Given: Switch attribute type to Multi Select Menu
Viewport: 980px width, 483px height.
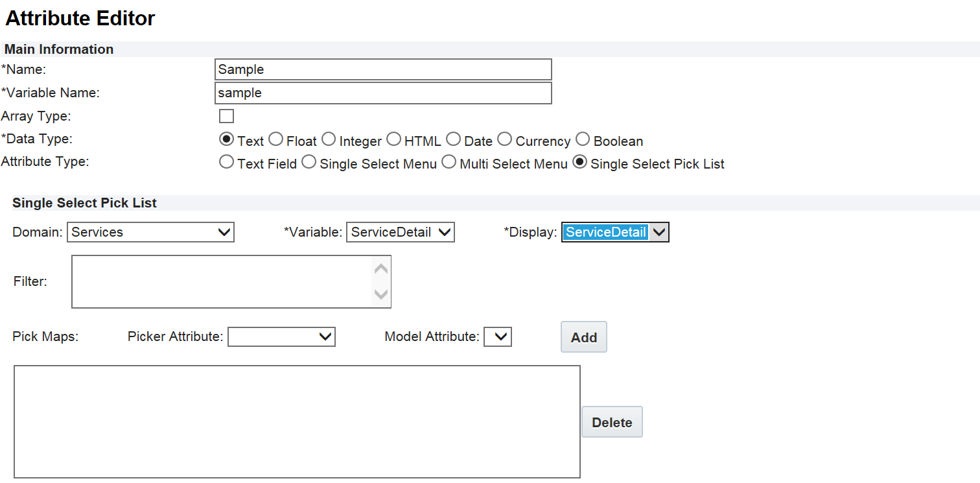Looking at the screenshot, I should click(x=449, y=163).
